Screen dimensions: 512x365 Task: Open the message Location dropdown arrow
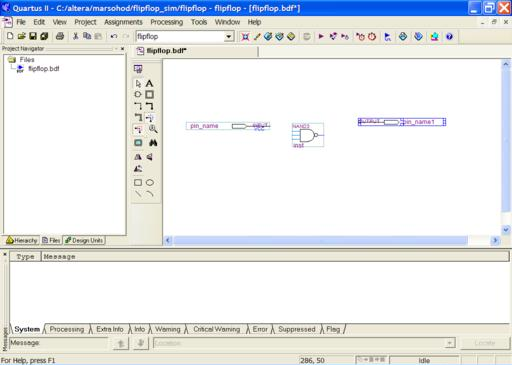[x=449, y=343]
